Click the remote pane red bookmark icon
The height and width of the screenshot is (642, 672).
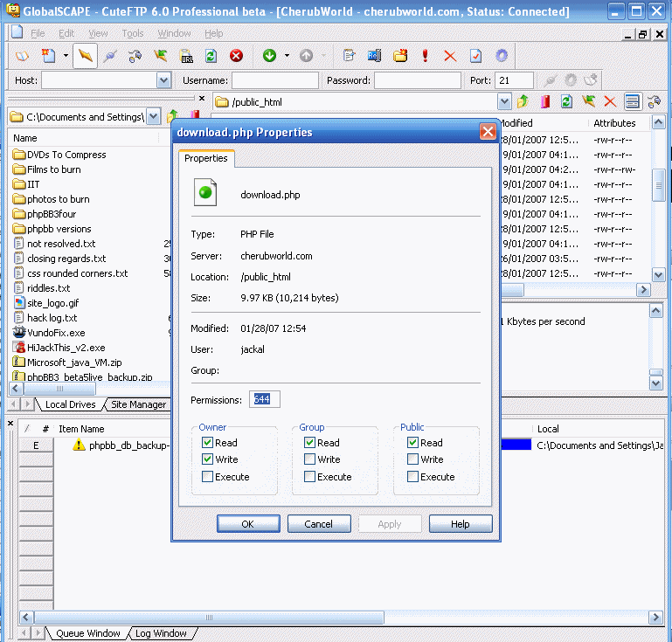[545, 102]
